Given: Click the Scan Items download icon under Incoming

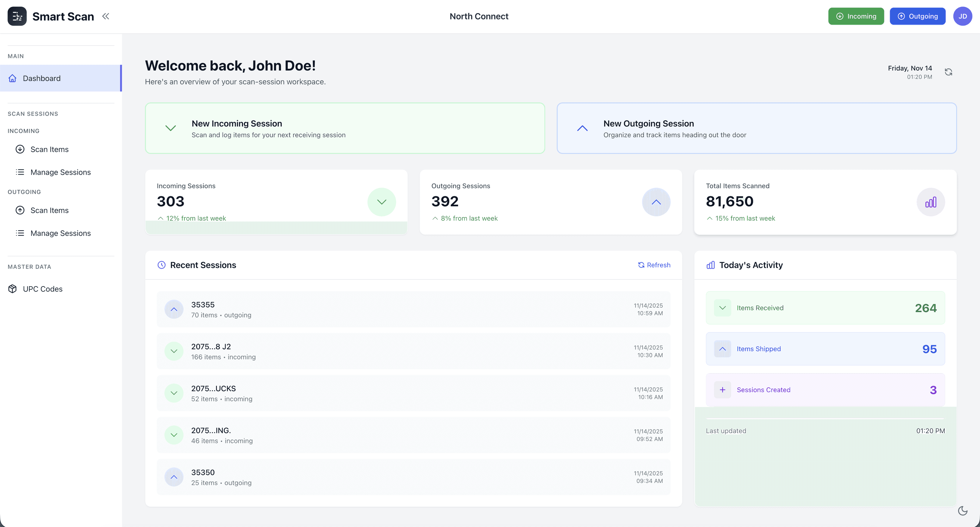Looking at the screenshot, I should pos(20,149).
